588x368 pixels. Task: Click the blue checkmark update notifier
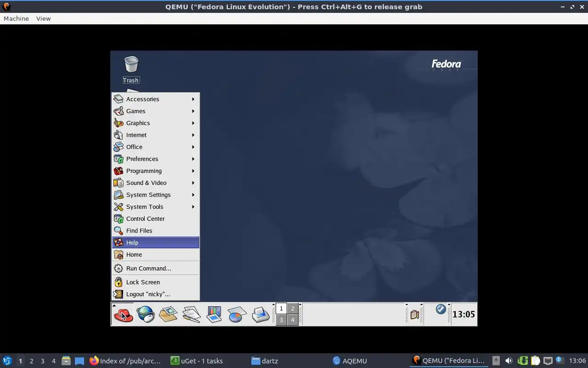coord(441,309)
